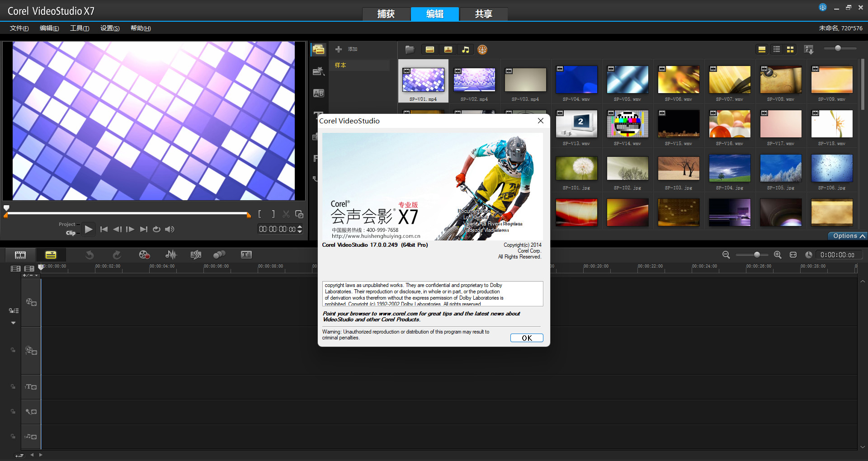Toggle Repeat playback
This screenshot has width=868, height=461.
[x=156, y=229]
